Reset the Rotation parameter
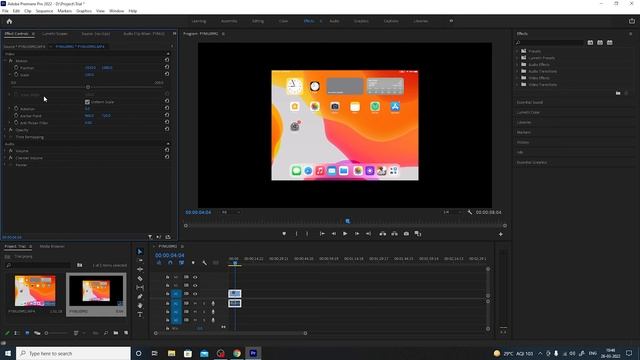Viewport: 640px width, 360px height. click(x=167, y=109)
